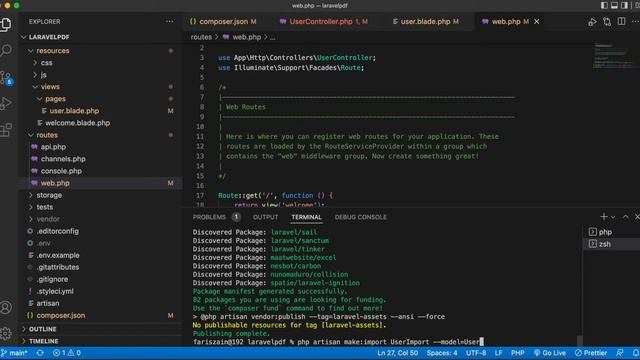640x360 pixels.
Task: Open the Manage settings gear
Action: (x=6, y=333)
